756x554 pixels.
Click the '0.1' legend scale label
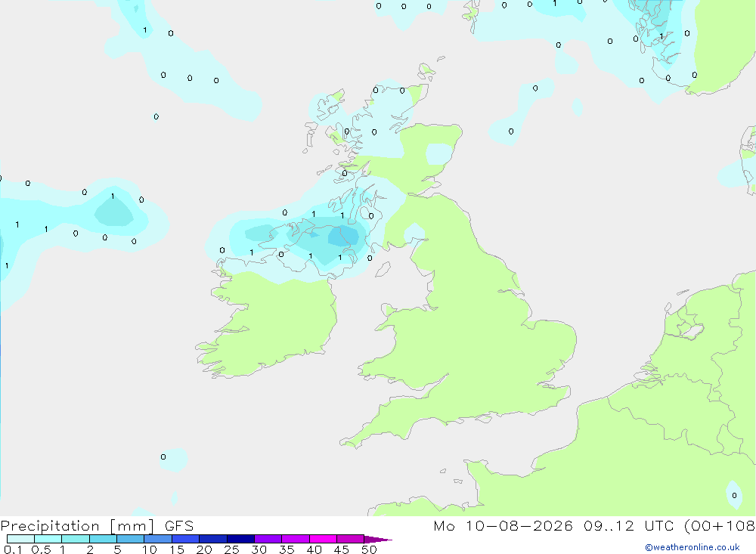click(x=13, y=549)
